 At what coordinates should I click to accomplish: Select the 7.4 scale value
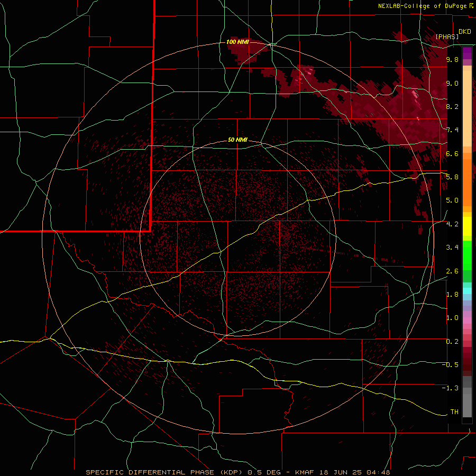point(452,130)
